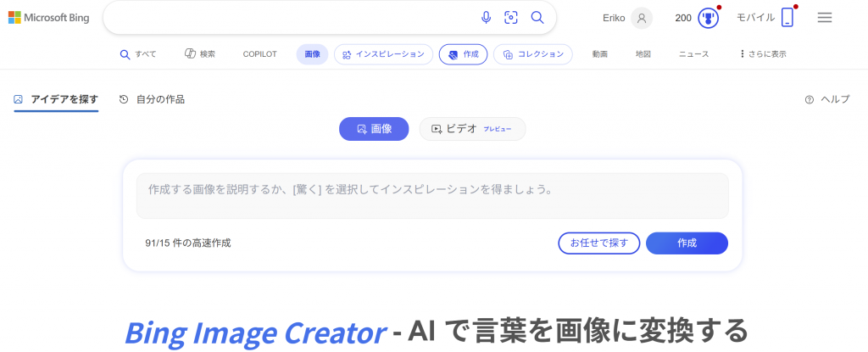The height and width of the screenshot is (352, 868).
Task: Switch to ビデオ プレビュー mode
Action: click(472, 129)
